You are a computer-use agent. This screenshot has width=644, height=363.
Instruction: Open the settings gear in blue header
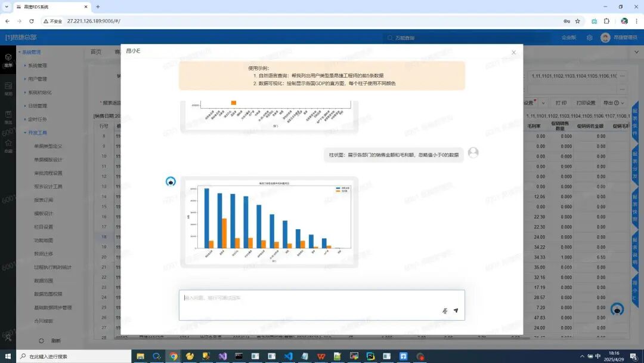pyautogui.click(x=589, y=38)
